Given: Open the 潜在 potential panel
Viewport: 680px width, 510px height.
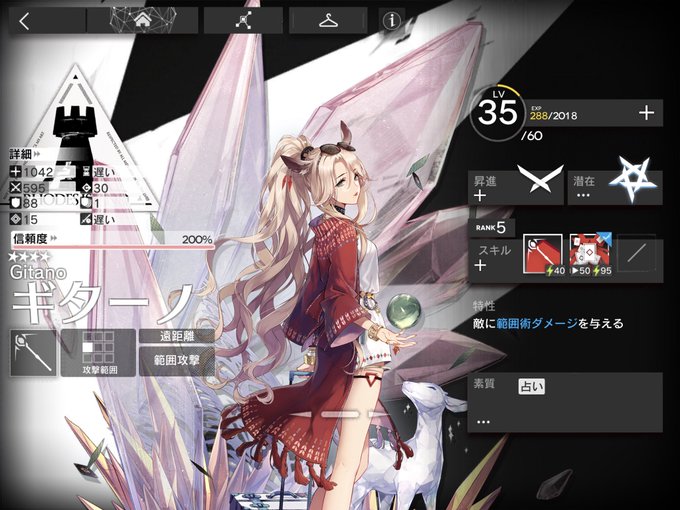Looking at the screenshot, I should click(x=615, y=187).
